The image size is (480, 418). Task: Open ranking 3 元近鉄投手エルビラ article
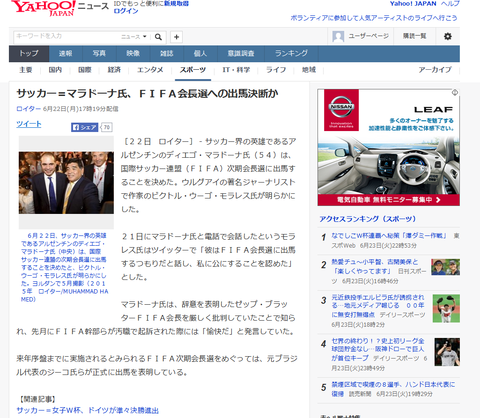[378, 305]
